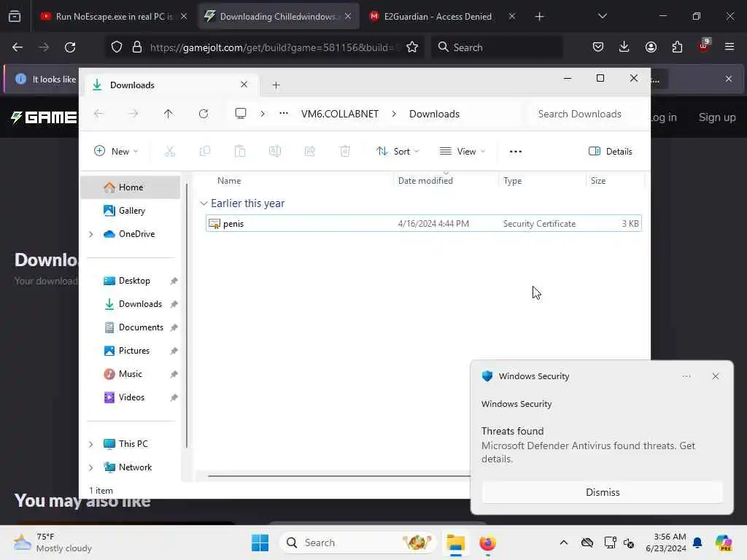Select the 3 KB Security Certificate file
This screenshot has width=747, height=560.
click(x=424, y=223)
